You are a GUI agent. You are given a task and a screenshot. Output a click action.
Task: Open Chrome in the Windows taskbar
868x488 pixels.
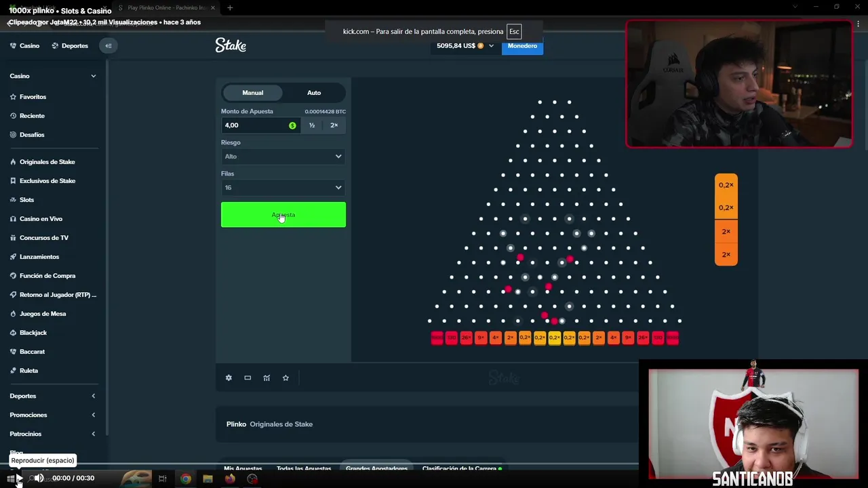(185, 479)
